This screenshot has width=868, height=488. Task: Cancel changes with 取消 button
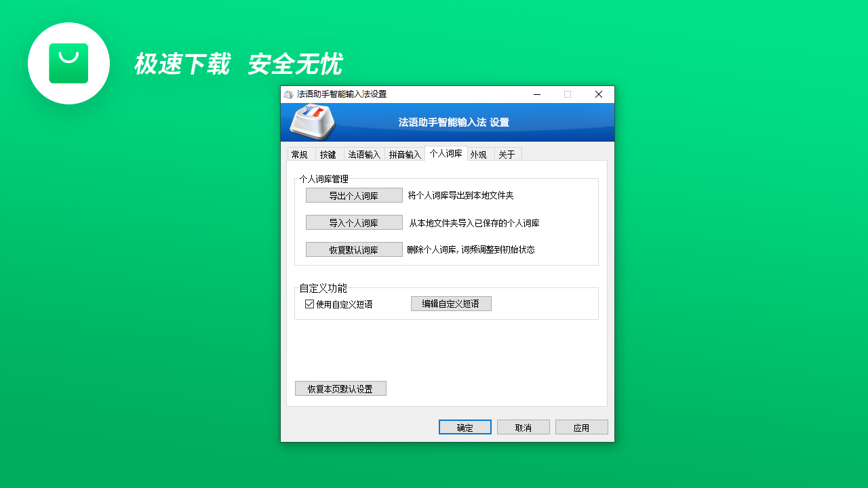(523, 426)
